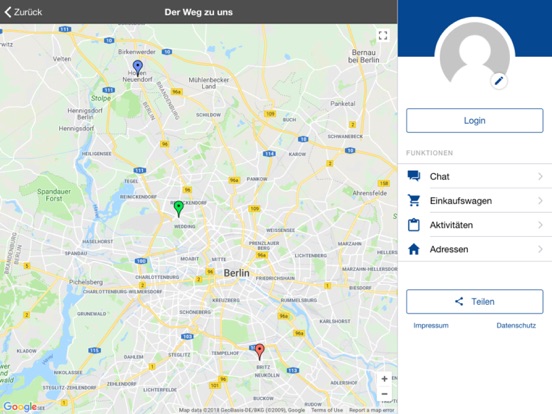
Task: Click the Spandauer Forst map label
Action: [54, 195]
